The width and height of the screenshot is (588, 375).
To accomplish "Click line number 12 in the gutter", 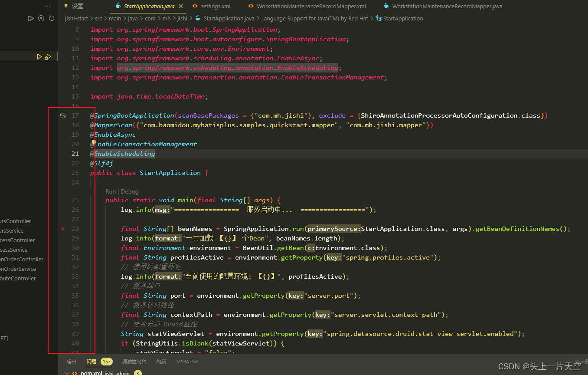I will tap(75, 68).
